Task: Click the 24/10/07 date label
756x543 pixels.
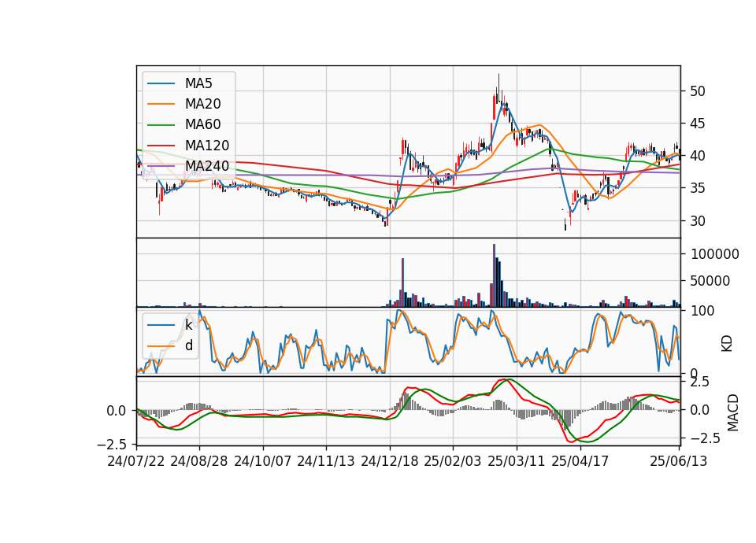Action: click(263, 461)
